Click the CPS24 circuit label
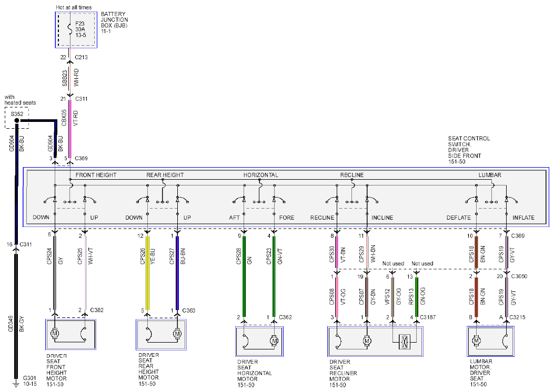Image resolution: width=554 pixels, height=392 pixels. coord(49,256)
